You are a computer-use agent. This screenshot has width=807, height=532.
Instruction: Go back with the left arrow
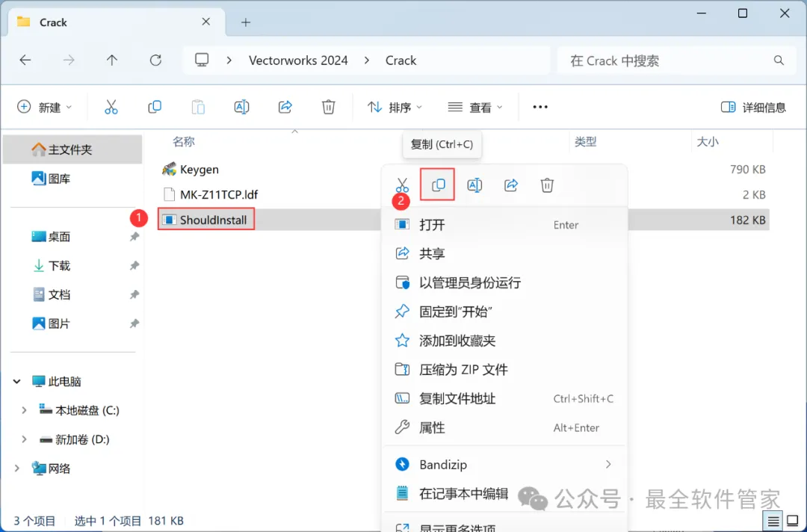point(25,61)
